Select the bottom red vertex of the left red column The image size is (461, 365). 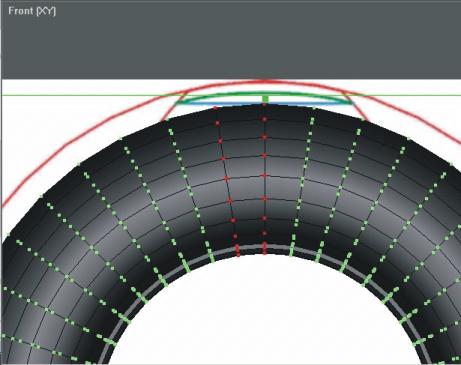coord(238,250)
